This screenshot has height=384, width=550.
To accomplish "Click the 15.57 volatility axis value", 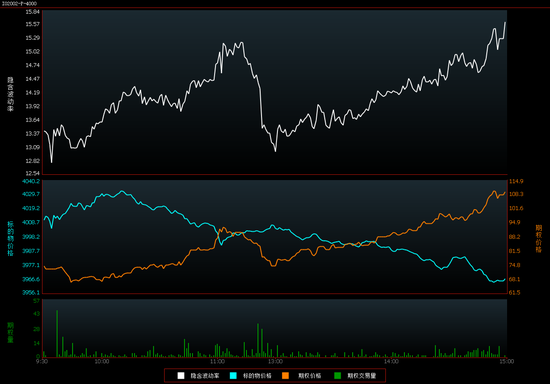I will click(33, 24).
